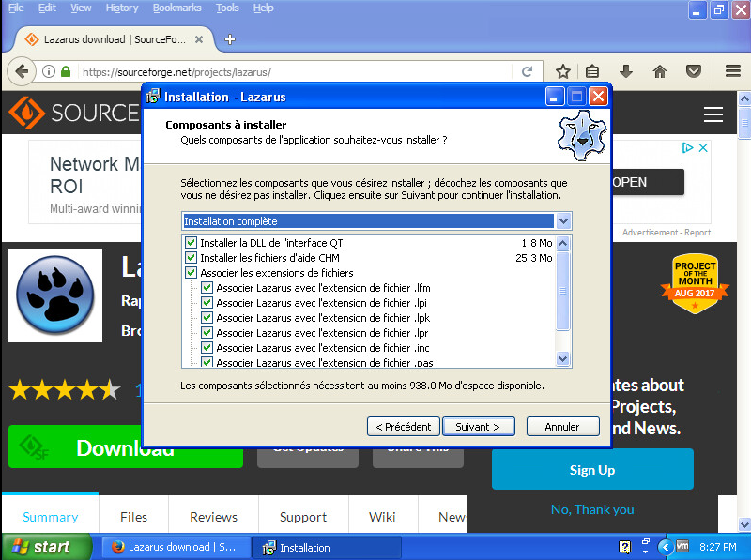Click the five-star project rating
This screenshot has width=751, height=560.
pyautogui.click(x=65, y=389)
